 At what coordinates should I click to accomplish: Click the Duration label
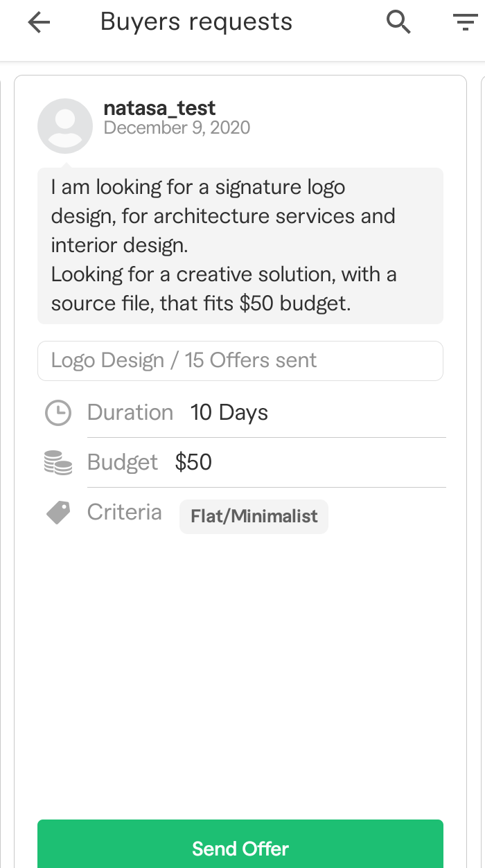[130, 413]
